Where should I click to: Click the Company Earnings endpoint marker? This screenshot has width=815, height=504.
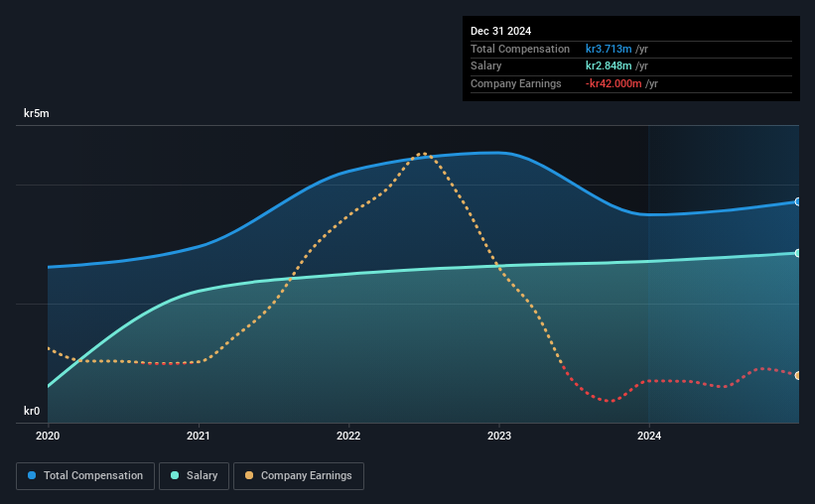[x=798, y=375]
